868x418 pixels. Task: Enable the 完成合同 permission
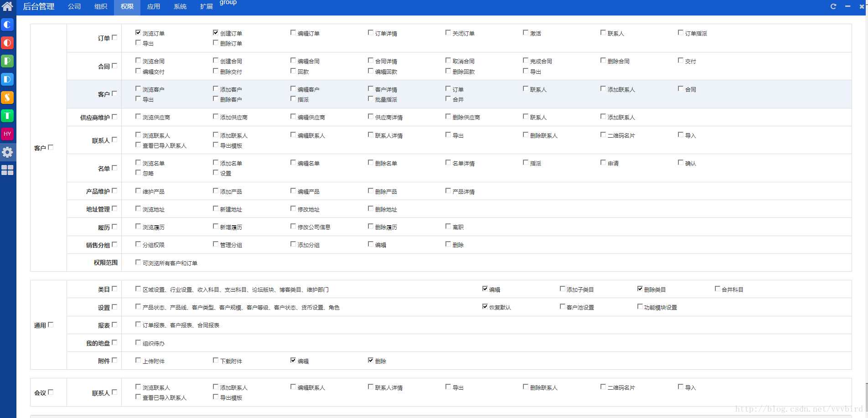click(x=526, y=61)
